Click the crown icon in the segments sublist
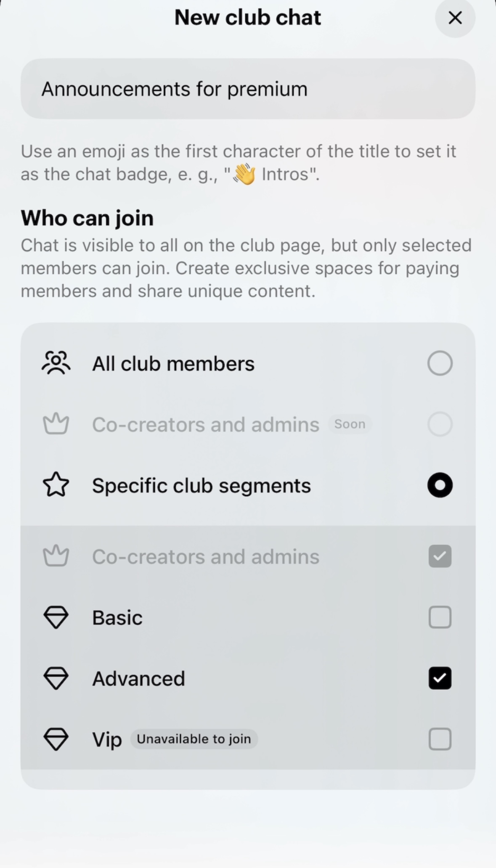 click(56, 556)
